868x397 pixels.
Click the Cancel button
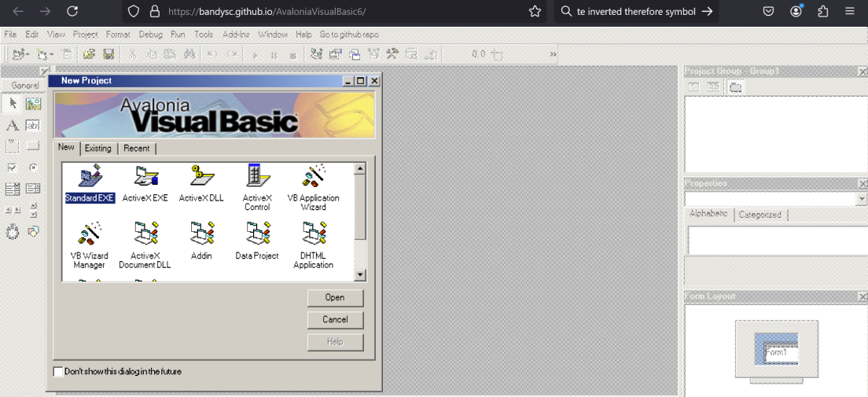(x=335, y=319)
